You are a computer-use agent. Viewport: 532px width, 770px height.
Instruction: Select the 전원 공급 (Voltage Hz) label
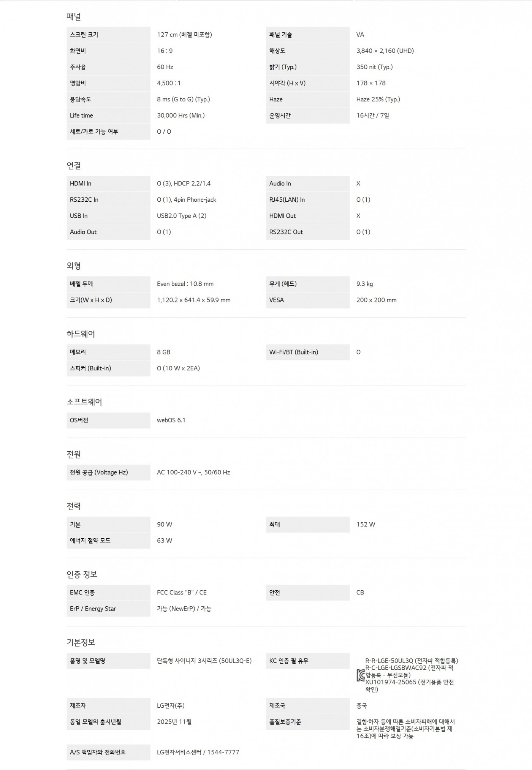99,473
